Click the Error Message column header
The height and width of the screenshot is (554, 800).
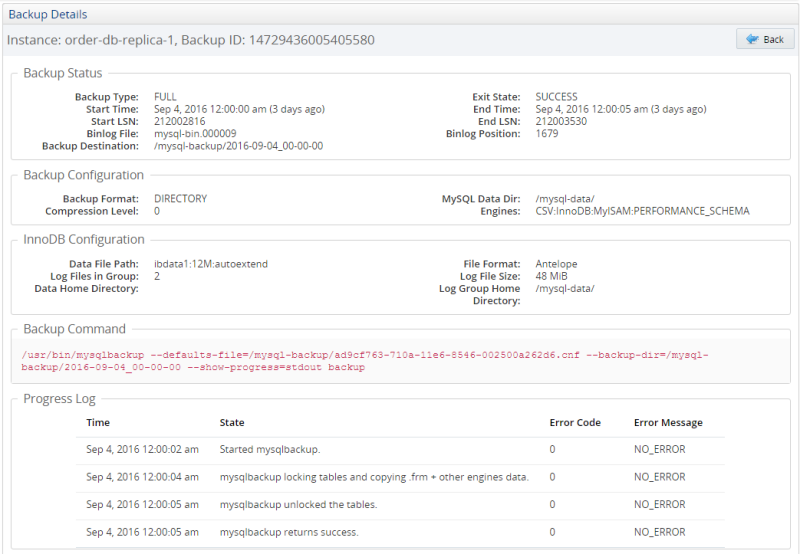[668, 422]
